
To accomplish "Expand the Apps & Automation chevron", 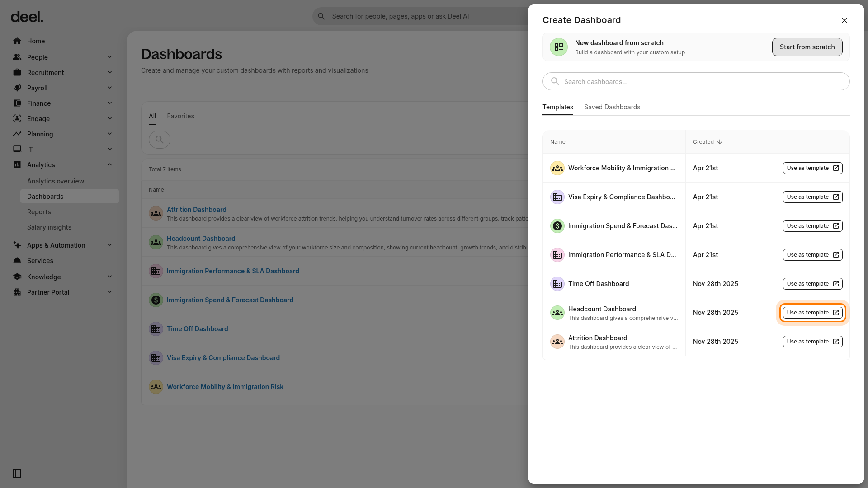I will (110, 245).
